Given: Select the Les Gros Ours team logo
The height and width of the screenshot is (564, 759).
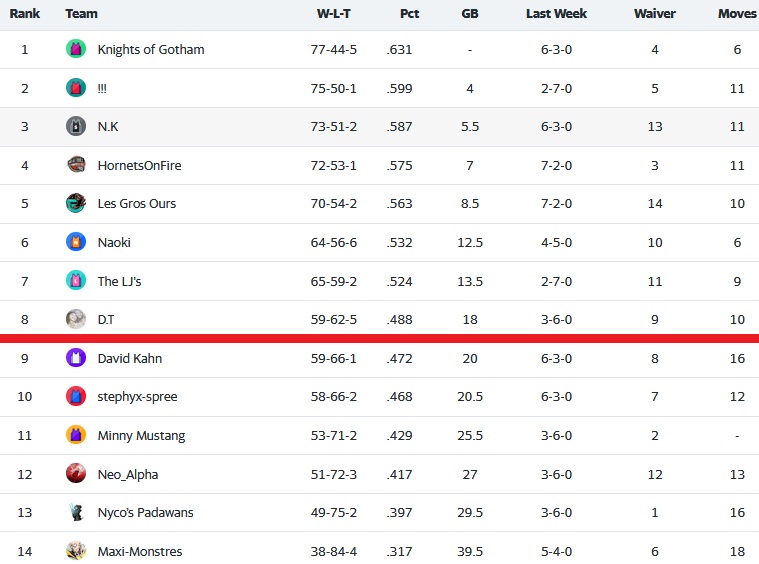Looking at the screenshot, I should tap(76, 203).
